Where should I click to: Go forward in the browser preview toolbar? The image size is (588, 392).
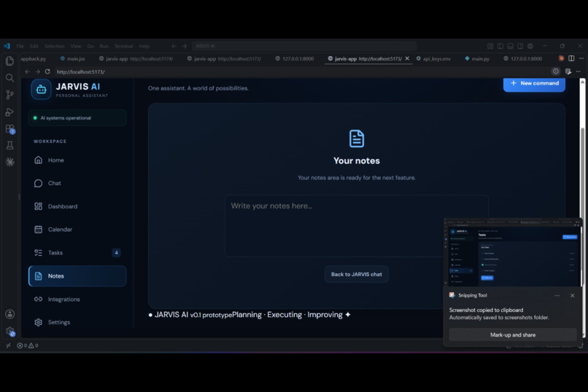[x=37, y=71]
